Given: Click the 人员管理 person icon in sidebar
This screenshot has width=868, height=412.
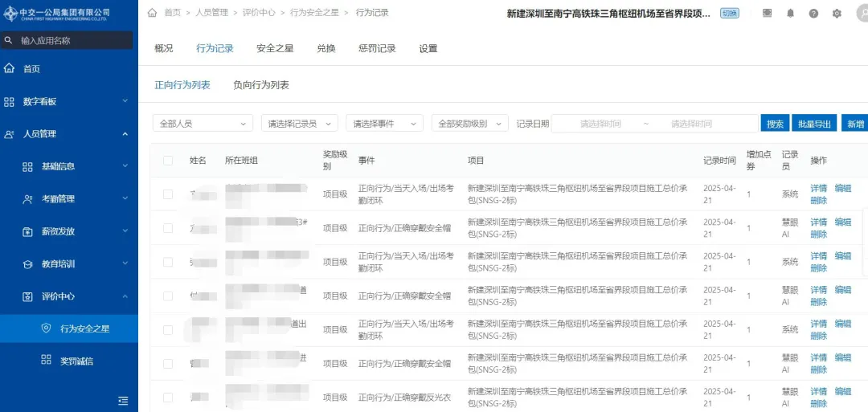Looking at the screenshot, I should 9,134.
